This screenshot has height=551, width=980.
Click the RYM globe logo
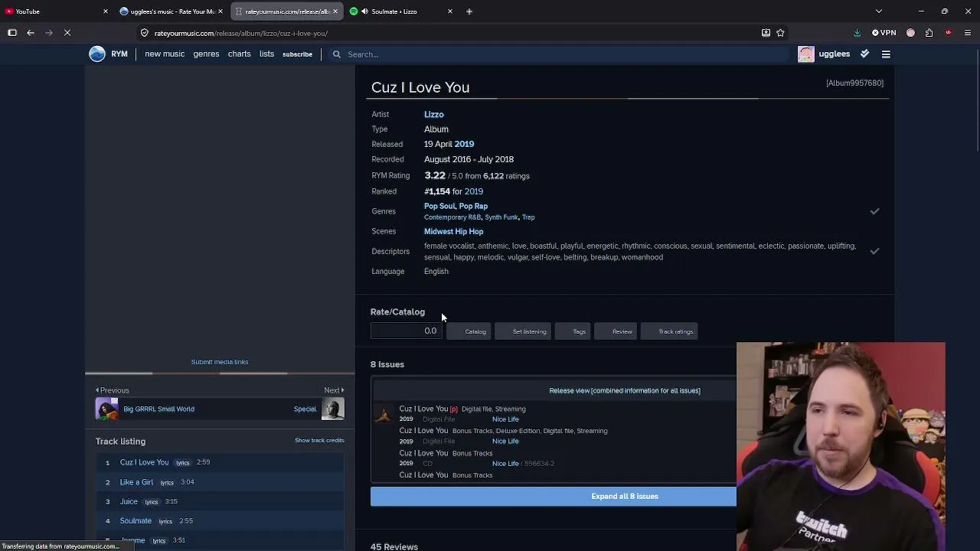(x=97, y=54)
